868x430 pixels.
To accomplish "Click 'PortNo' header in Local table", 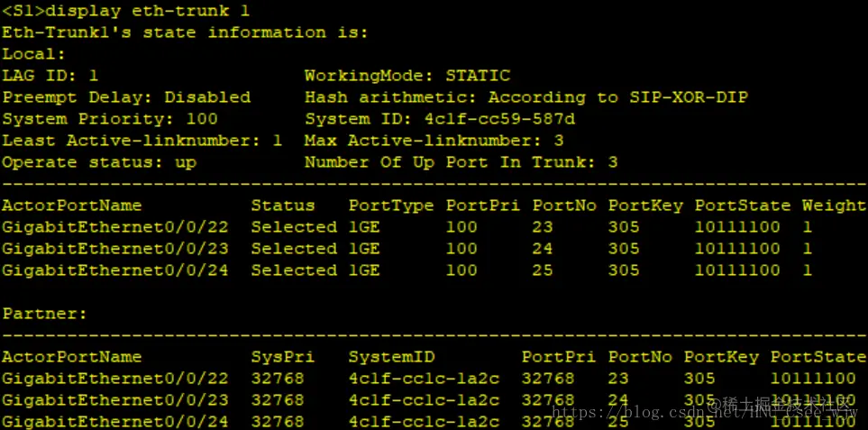I will (x=564, y=206).
